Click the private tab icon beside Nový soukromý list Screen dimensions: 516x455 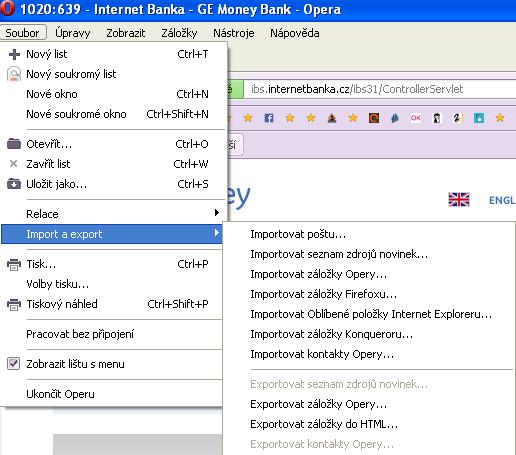14,74
